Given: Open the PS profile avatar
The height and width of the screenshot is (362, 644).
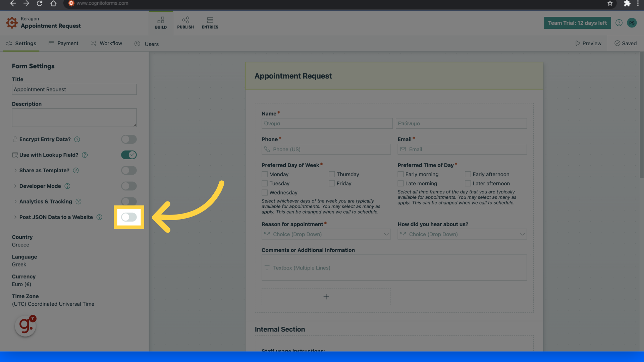Looking at the screenshot, I should [632, 22].
